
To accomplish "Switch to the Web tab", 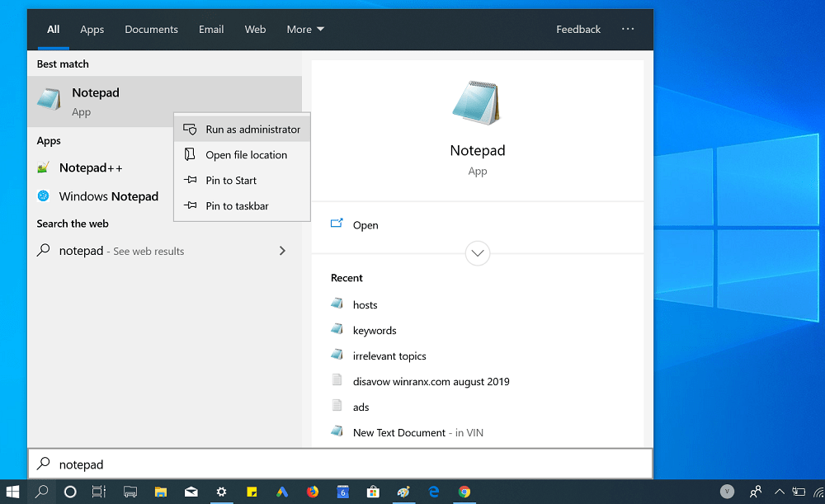I will [x=255, y=30].
